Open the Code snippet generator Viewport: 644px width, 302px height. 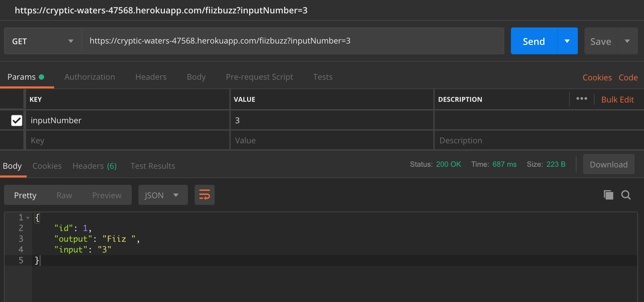[628, 77]
